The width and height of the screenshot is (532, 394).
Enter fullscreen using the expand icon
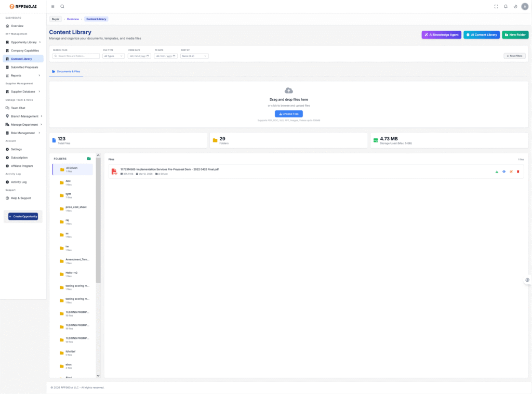point(496,6)
